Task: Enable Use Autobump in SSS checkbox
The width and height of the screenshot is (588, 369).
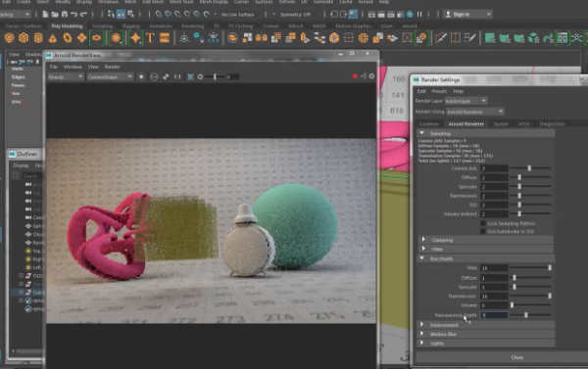Action: tap(483, 232)
